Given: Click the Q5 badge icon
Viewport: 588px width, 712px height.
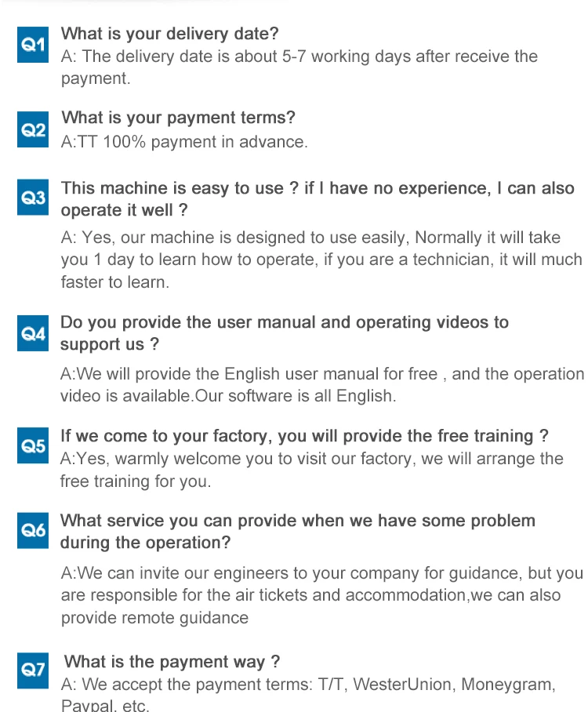Looking at the screenshot, I should (33, 445).
